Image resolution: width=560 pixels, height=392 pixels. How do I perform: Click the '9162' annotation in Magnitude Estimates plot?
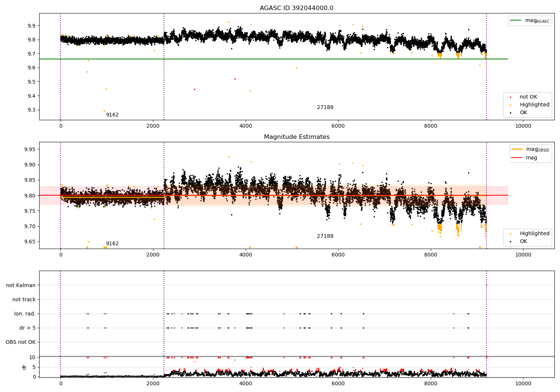(112, 244)
